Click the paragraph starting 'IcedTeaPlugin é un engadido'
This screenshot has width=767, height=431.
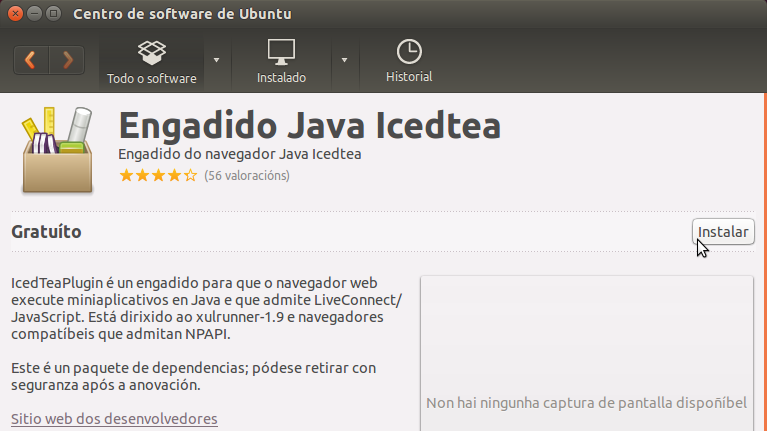(206, 308)
